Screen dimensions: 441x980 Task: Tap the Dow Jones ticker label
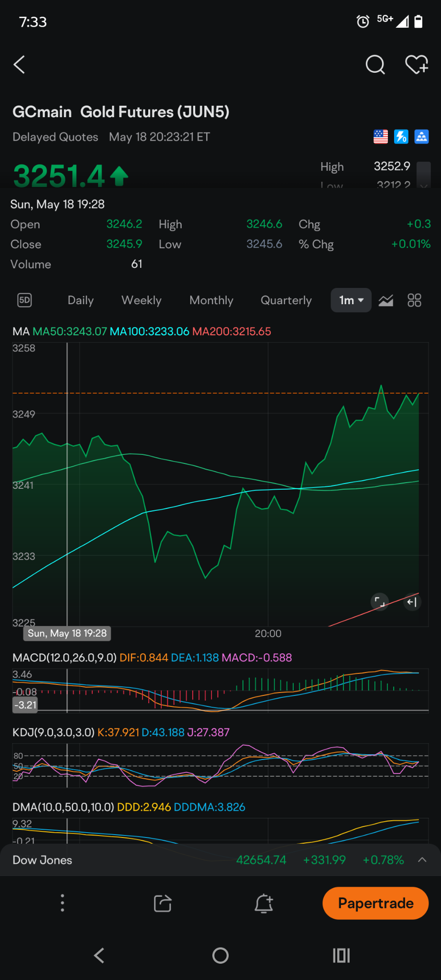pos(42,860)
